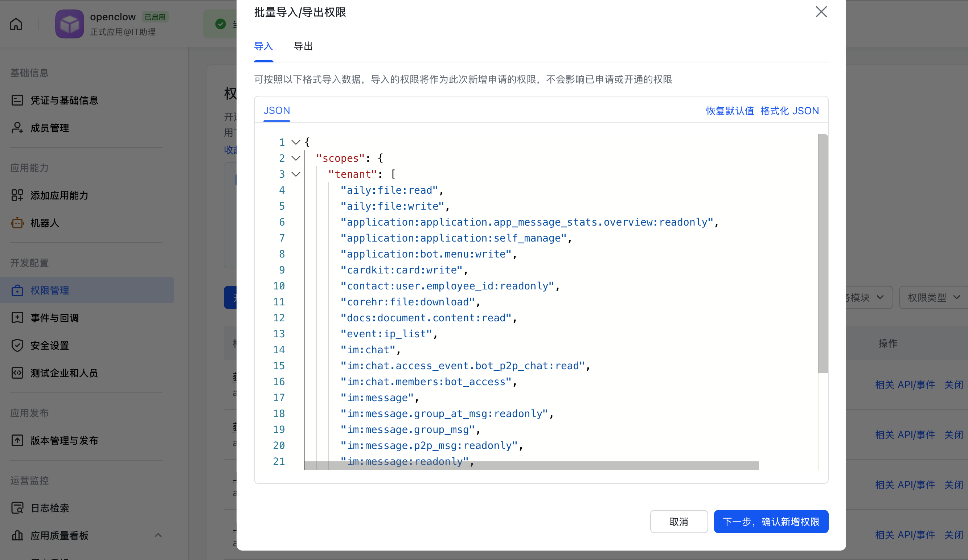Select the 添加应用能力 grid icon
The image size is (968, 560).
click(x=17, y=195)
